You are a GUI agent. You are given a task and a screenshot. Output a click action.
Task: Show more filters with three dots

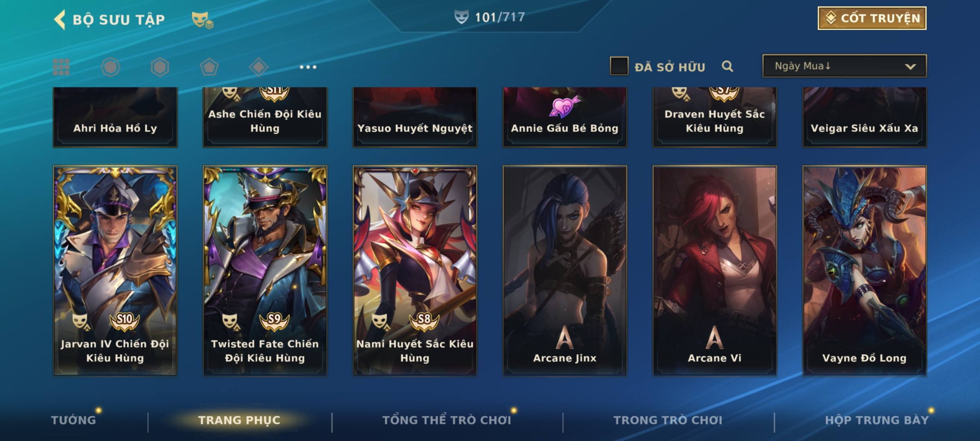(308, 67)
